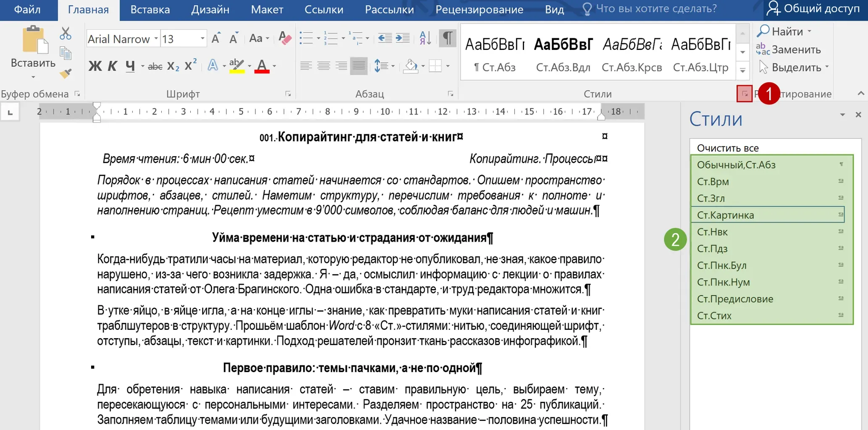Expand the Найти dropdown arrow
The width and height of the screenshot is (868, 430).
coord(809,31)
